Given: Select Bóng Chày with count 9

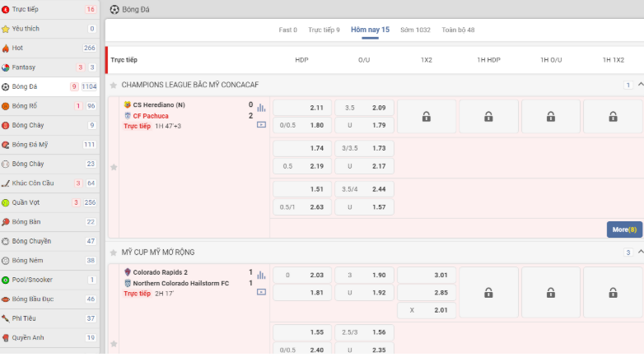Looking at the screenshot, I should tap(49, 125).
